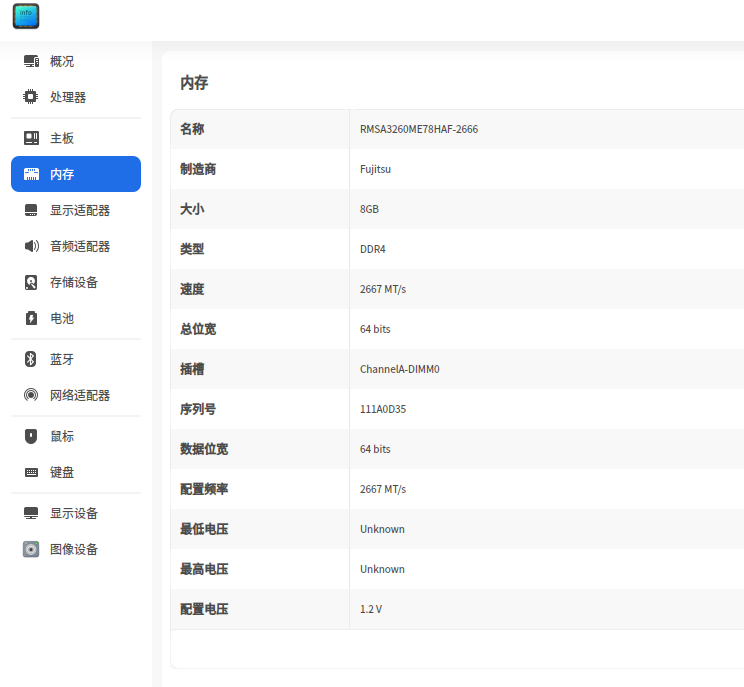The width and height of the screenshot is (744, 687).
Task: Open the 蓝牙 device list
Action: pyautogui.click(x=76, y=359)
